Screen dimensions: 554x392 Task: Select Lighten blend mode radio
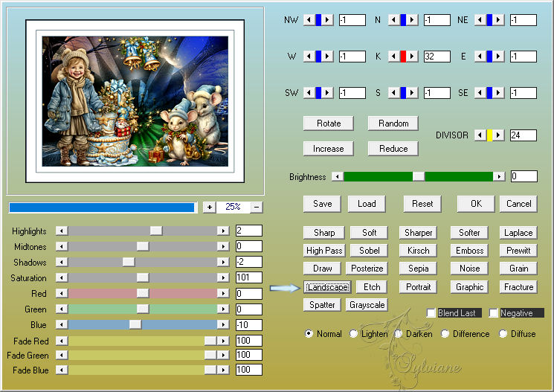tap(353, 334)
